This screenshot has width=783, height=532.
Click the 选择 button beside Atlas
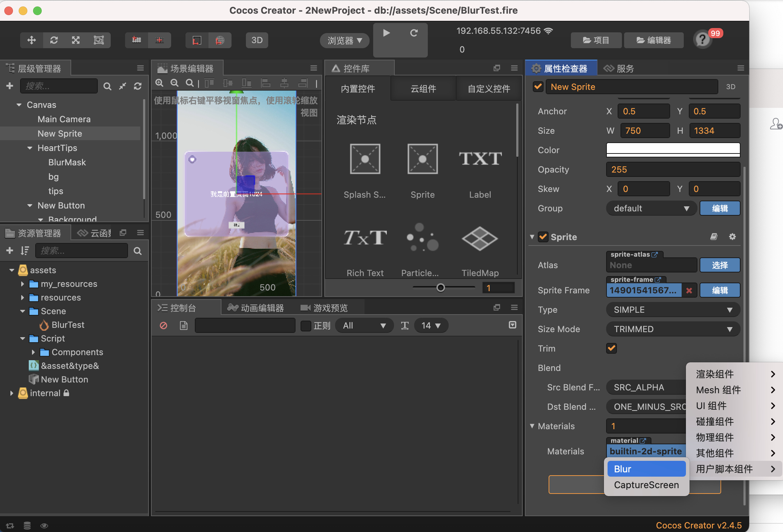pyautogui.click(x=720, y=265)
